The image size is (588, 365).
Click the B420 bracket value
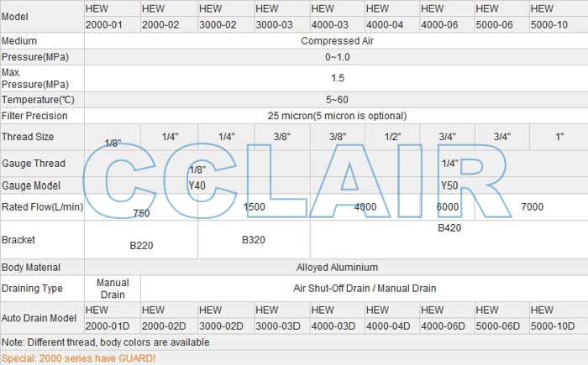coord(449,227)
